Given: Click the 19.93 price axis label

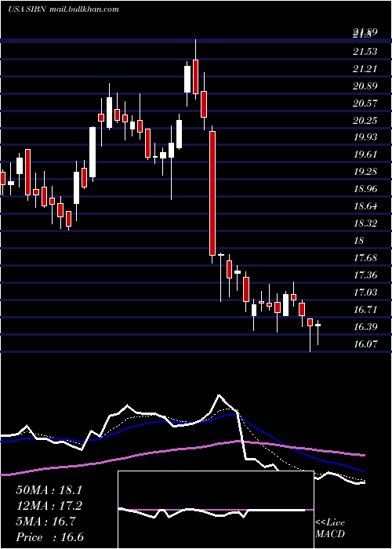Looking at the screenshot, I should coord(365,137).
